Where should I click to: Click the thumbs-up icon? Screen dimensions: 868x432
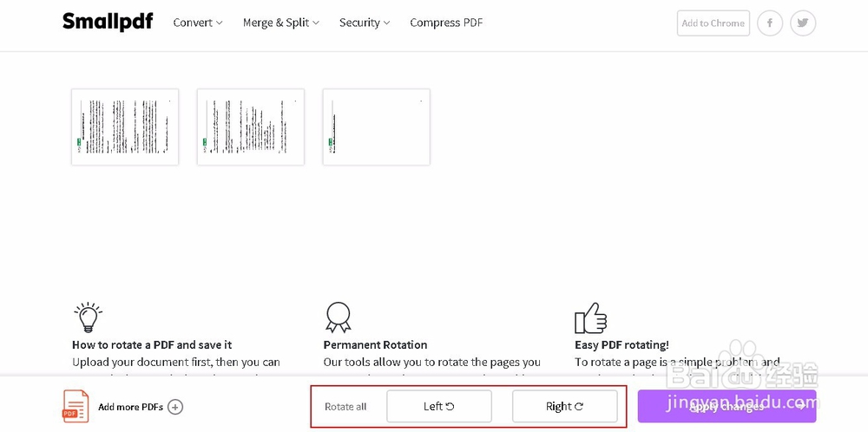(x=590, y=317)
